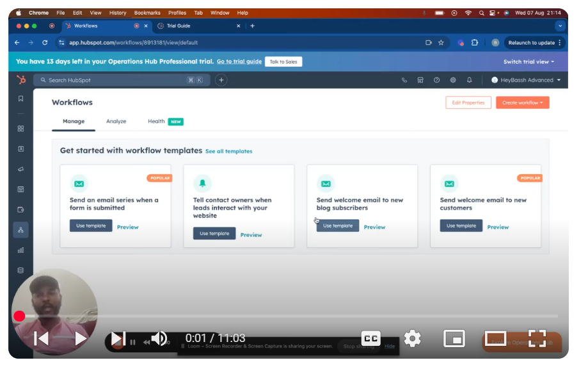This screenshot has height=367, width=588.
Task: Click the Edit Properties button
Action: (x=468, y=103)
